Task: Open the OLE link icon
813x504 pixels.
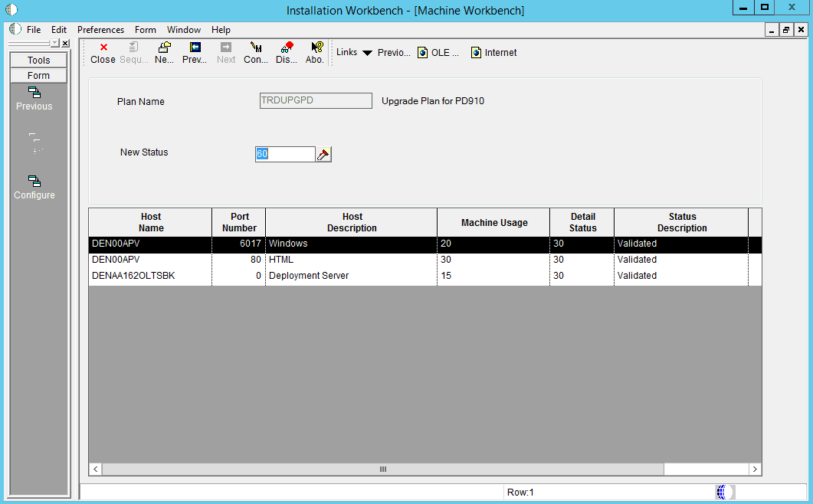Action: click(x=422, y=53)
